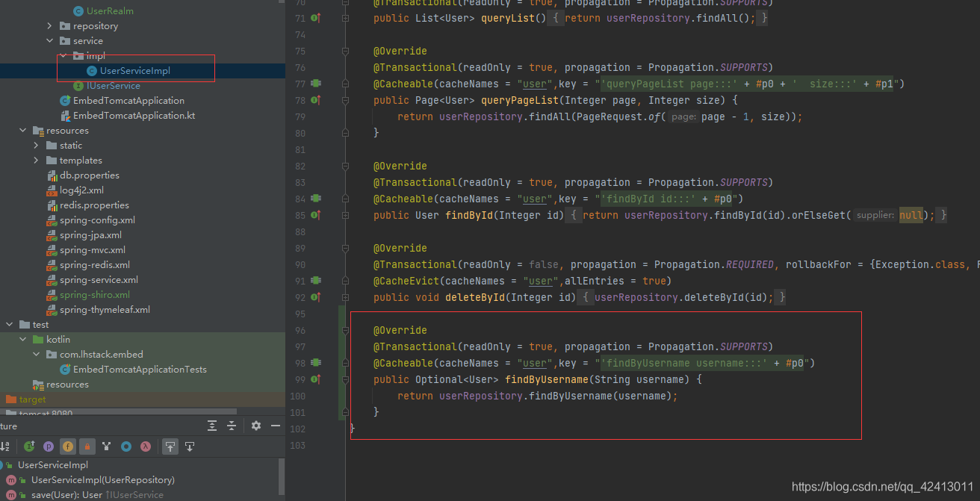
Task: Click cacheable gutter icon on line 84
Action: pyautogui.click(x=316, y=199)
